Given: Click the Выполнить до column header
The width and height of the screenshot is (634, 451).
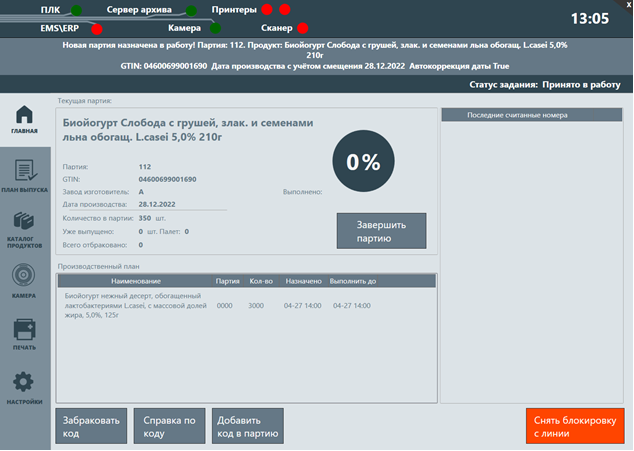Looking at the screenshot, I should click(353, 281).
